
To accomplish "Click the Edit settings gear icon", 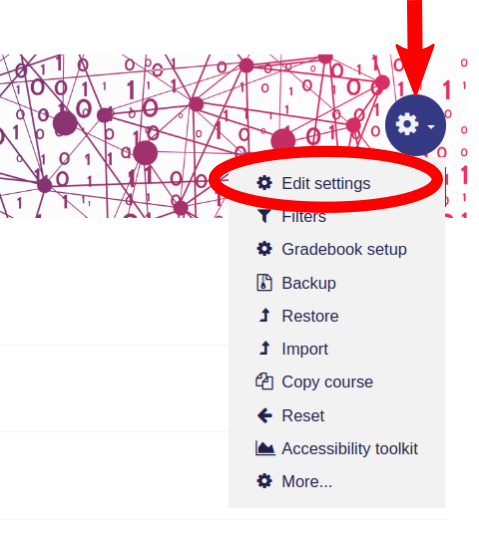I will [x=264, y=182].
